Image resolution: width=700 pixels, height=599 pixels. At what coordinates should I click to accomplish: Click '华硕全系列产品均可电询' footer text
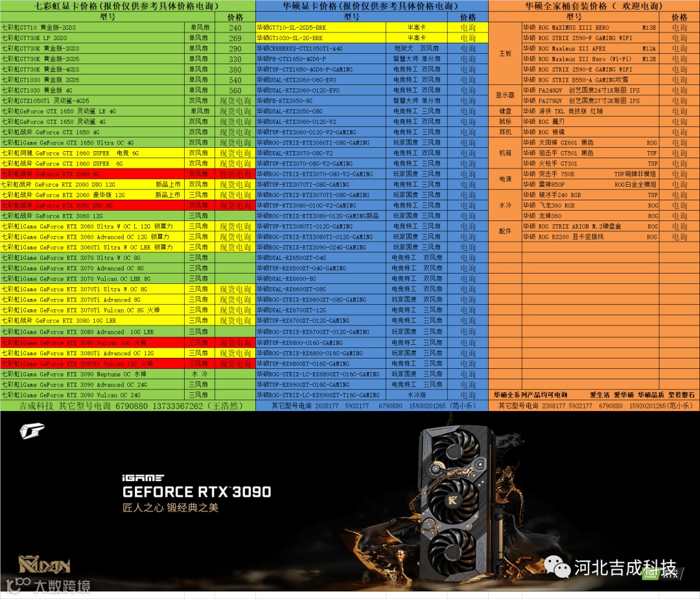coord(530,395)
